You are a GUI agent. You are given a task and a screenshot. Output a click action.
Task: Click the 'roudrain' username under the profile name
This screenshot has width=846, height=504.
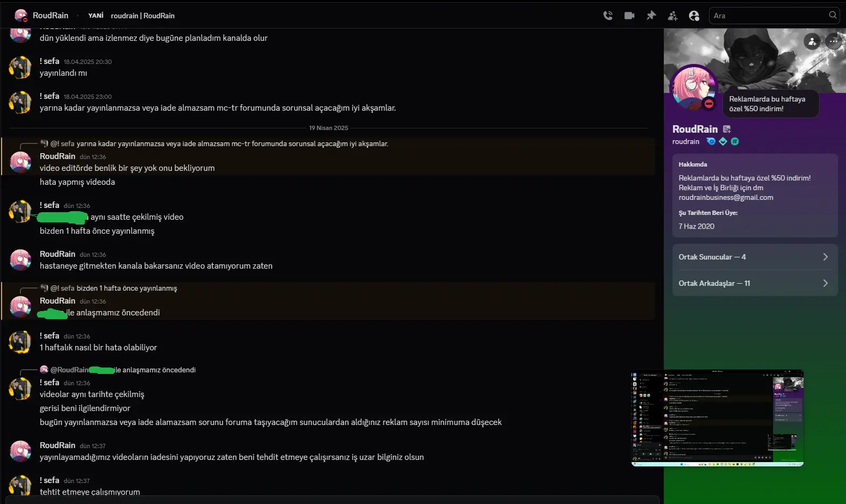(686, 141)
